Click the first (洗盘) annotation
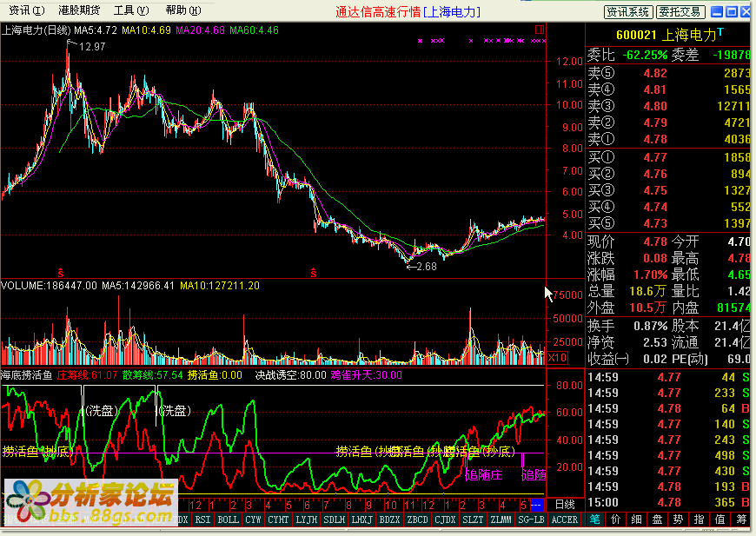Screen dimensions: 756x536 [101, 411]
